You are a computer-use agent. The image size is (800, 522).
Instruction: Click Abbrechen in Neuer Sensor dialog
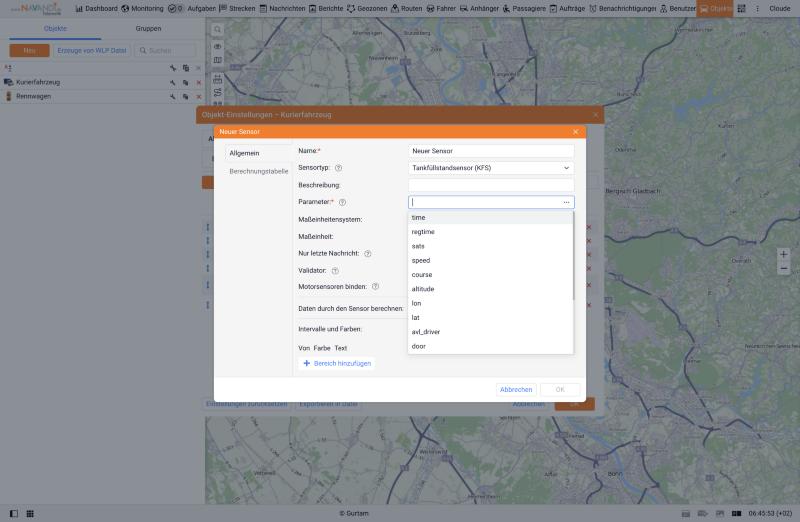(x=516, y=390)
